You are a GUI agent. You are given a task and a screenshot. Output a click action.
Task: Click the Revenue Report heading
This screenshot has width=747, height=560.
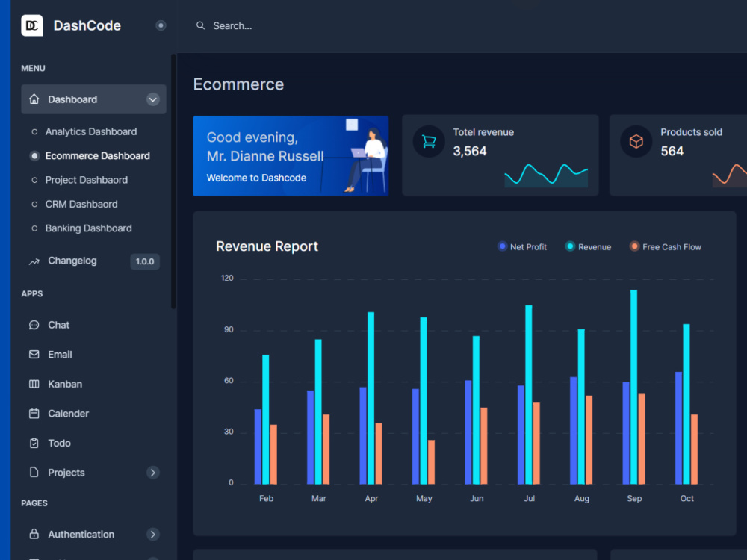coord(267,246)
